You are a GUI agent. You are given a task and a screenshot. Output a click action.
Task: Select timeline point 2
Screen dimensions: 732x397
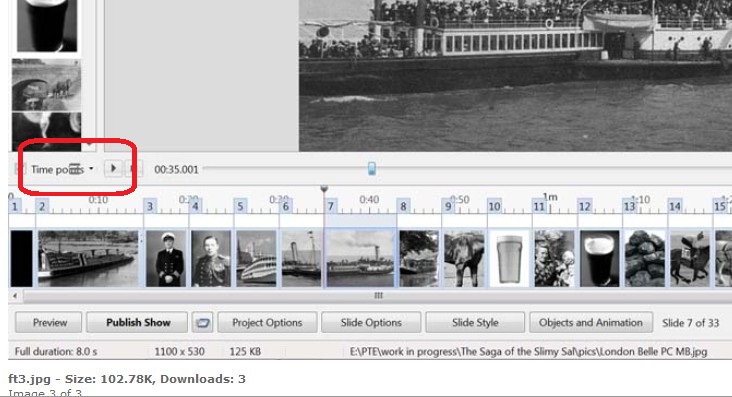42,206
